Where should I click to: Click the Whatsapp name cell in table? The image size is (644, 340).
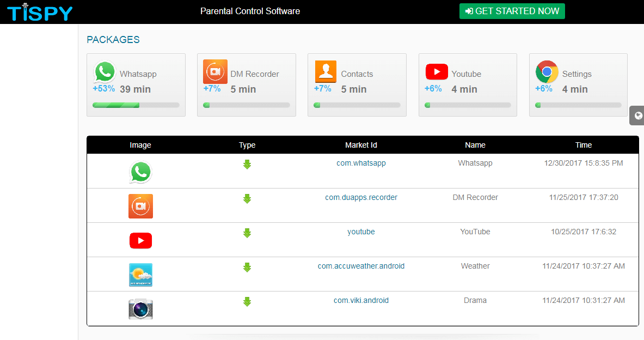point(475,163)
